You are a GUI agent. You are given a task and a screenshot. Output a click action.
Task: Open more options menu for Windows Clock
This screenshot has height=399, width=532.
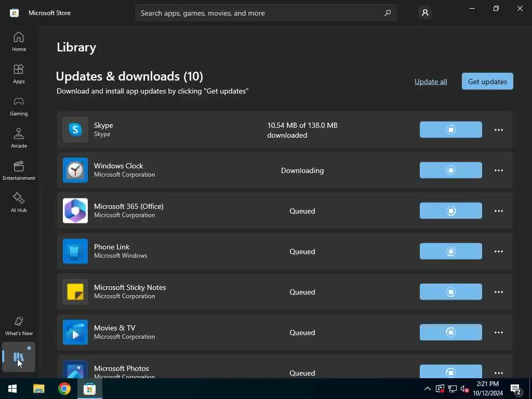coord(498,170)
